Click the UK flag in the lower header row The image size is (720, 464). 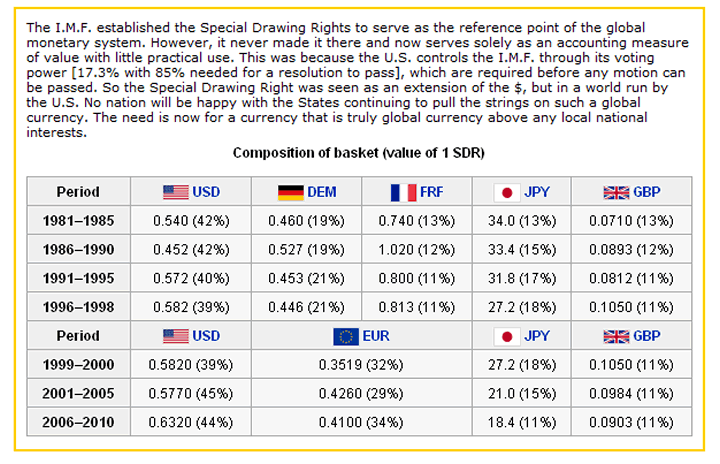tap(616, 336)
